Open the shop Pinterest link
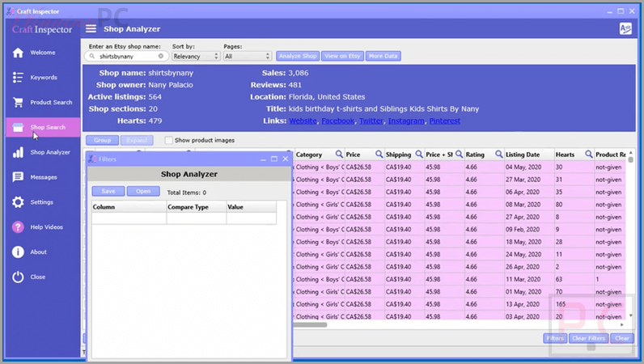This screenshot has height=364, width=644. pos(445,121)
